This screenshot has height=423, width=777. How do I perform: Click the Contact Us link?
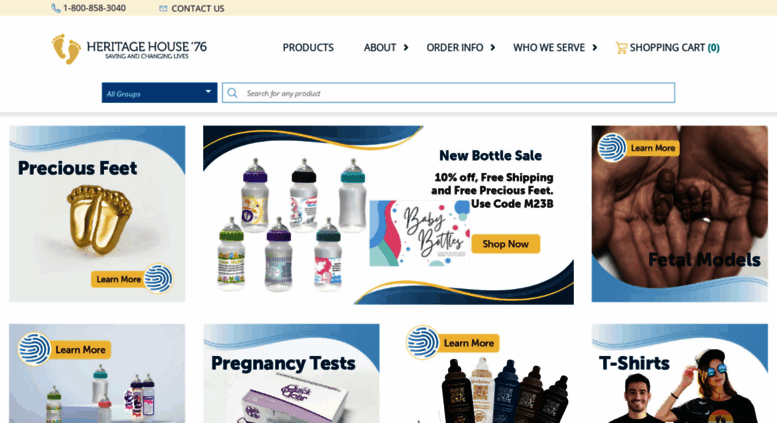click(x=198, y=8)
